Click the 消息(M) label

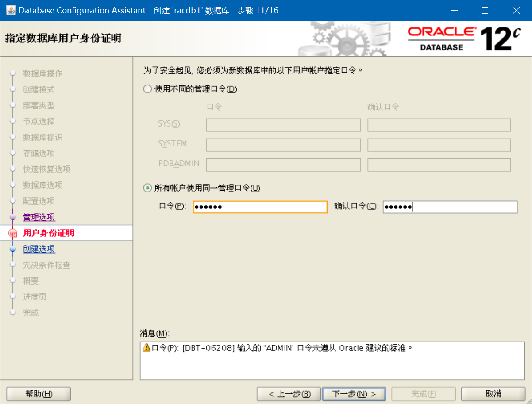click(154, 333)
